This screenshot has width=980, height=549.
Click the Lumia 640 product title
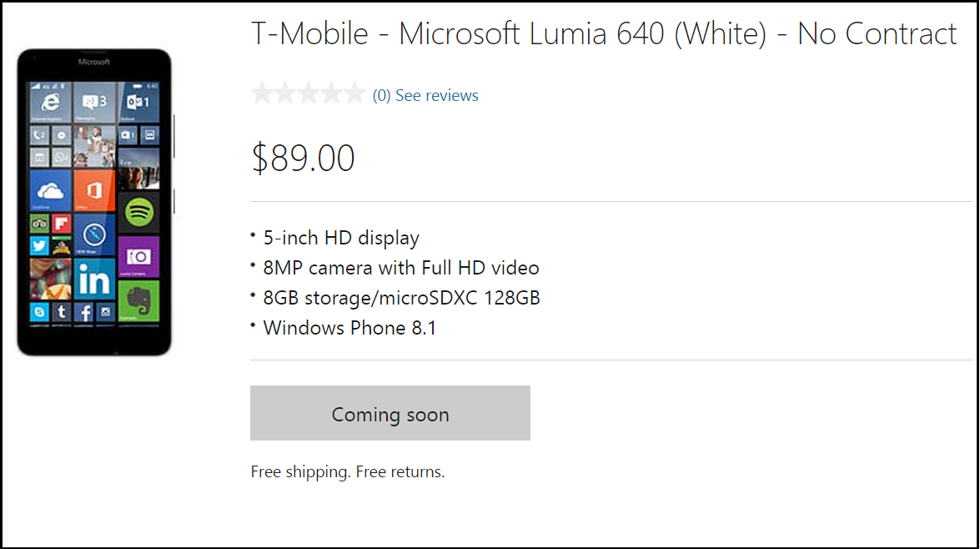point(604,34)
